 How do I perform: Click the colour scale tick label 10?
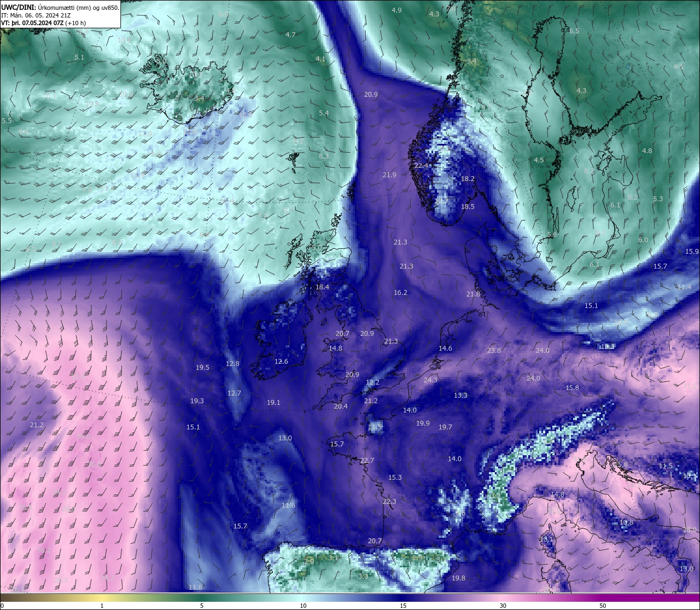coord(303,606)
